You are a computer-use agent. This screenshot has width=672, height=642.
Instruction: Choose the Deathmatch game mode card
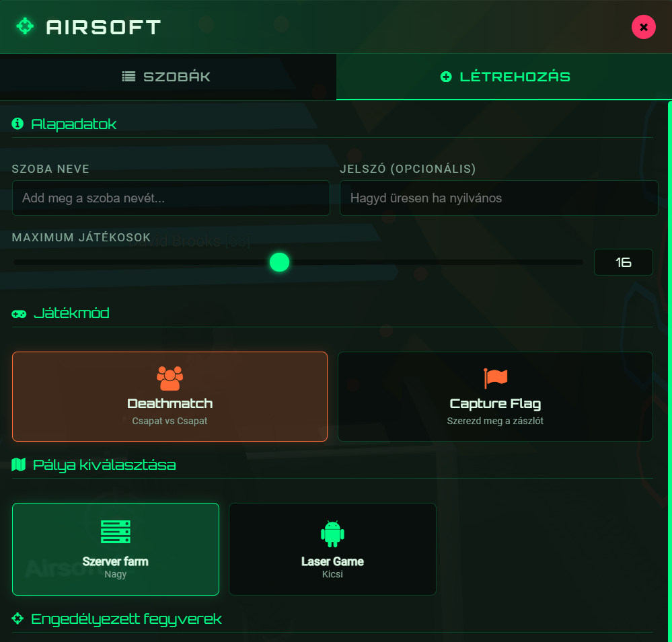pyautogui.click(x=170, y=397)
